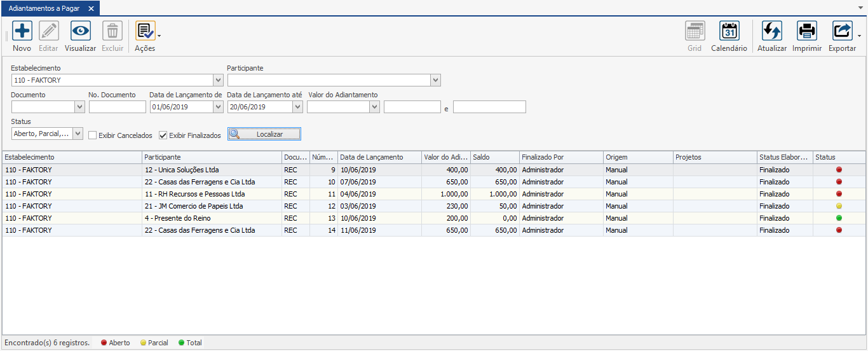Image resolution: width=868 pixels, height=351 pixels.
Task: Open the Participante dropdown list
Action: [x=435, y=80]
